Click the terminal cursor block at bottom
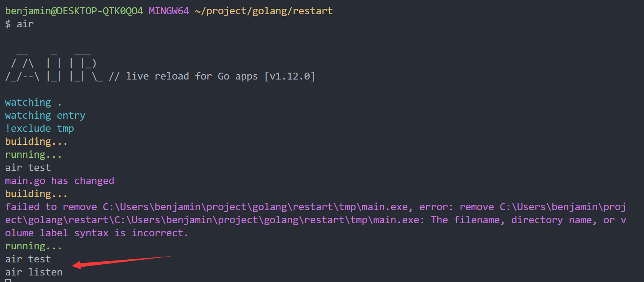The width and height of the screenshot is (644, 282). tap(8, 281)
